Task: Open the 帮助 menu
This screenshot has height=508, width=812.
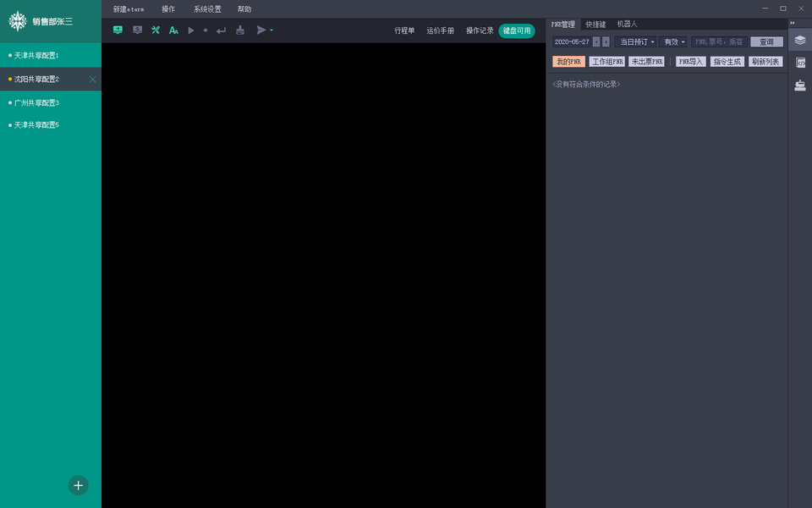Action: click(244, 9)
